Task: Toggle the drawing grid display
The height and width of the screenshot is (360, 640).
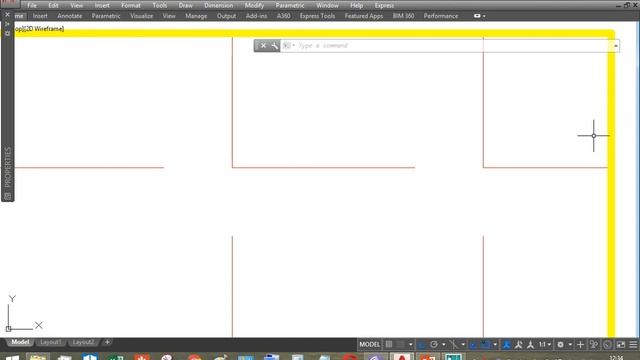Action: coord(389,344)
